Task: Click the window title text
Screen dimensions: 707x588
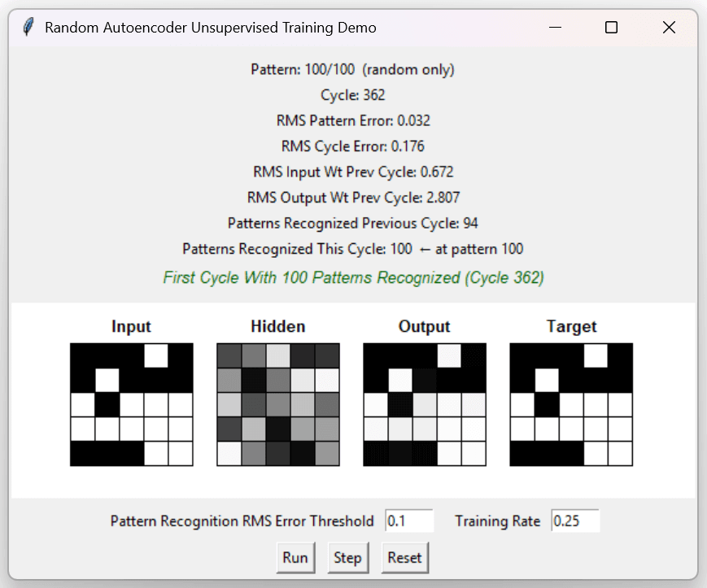Action: click(211, 28)
